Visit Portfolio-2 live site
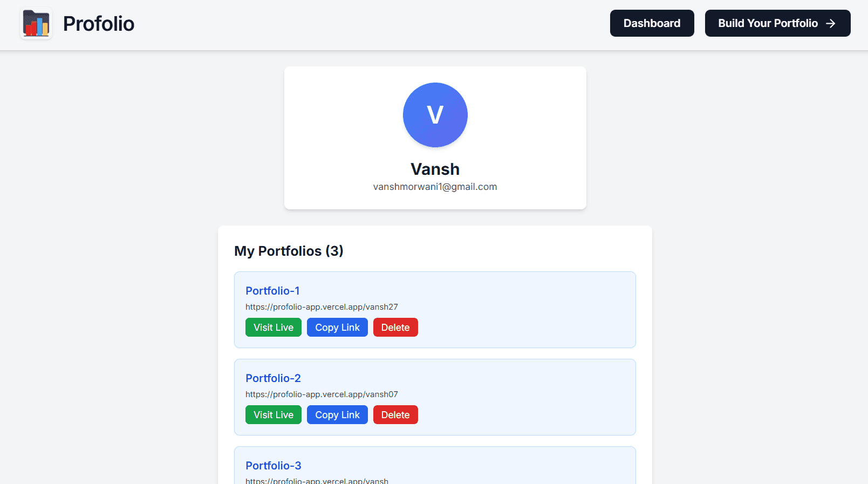This screenshot has height=484, width=868. [274, 415]
